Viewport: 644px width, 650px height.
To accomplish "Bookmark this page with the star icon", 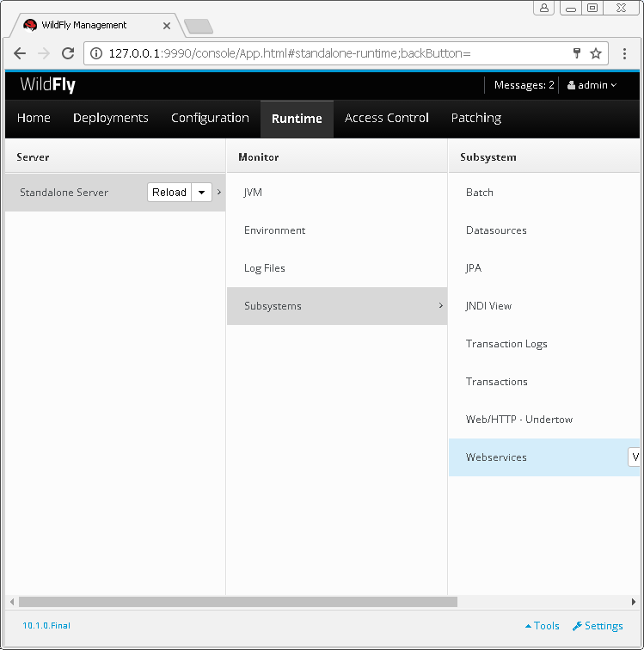I will 596,53.
